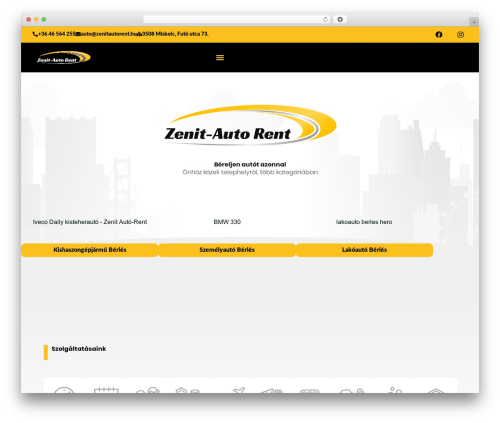Maximize the window with the green button
500x423 pixels.
[x=44, y=19]
